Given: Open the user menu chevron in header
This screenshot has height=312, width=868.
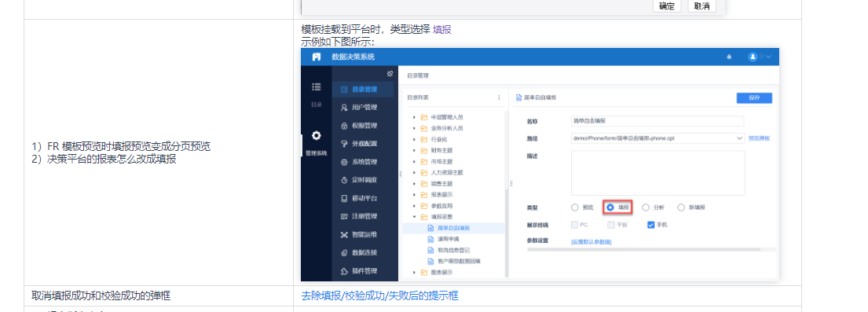Looking at the screenshot, I should [x=768, y=57].
